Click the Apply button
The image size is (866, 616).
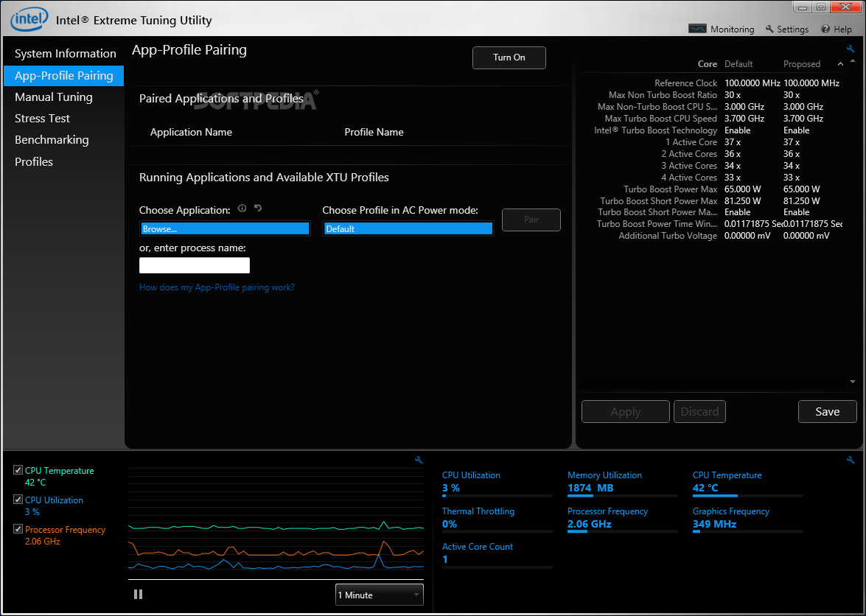tap(626, 412)
